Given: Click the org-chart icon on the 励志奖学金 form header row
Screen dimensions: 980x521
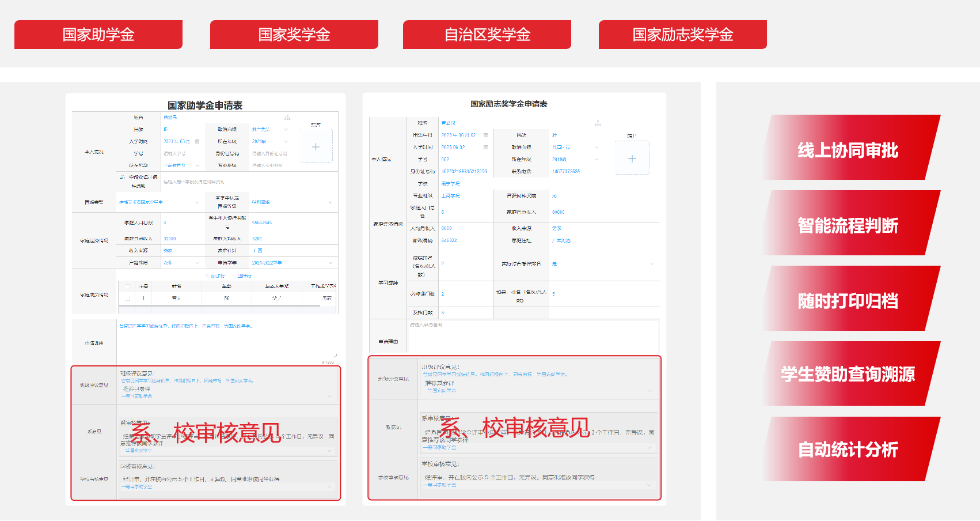Looking at the screenshot, I should (x=598, y=123).
